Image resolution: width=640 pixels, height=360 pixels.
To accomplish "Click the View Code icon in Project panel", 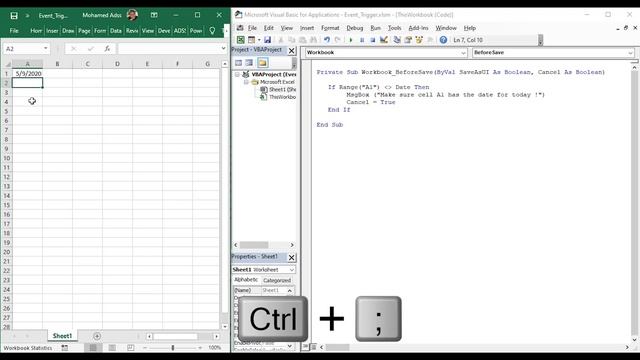I will pos(238,63).
